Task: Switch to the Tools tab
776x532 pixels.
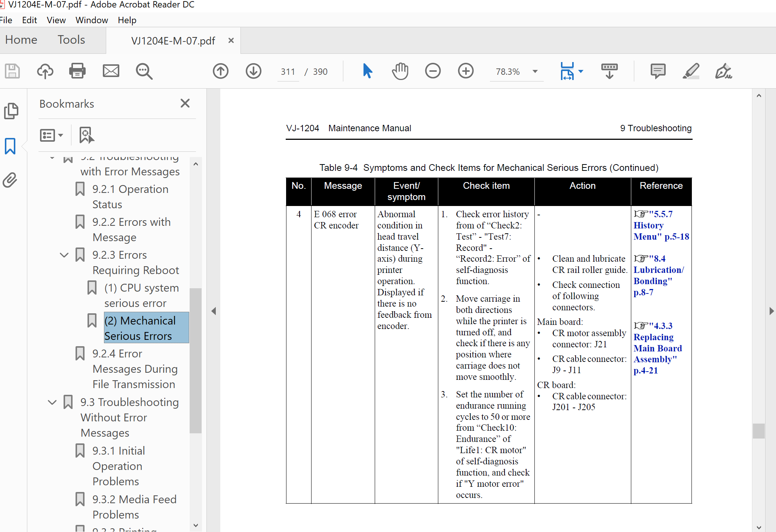Action: tap(71, 40)
